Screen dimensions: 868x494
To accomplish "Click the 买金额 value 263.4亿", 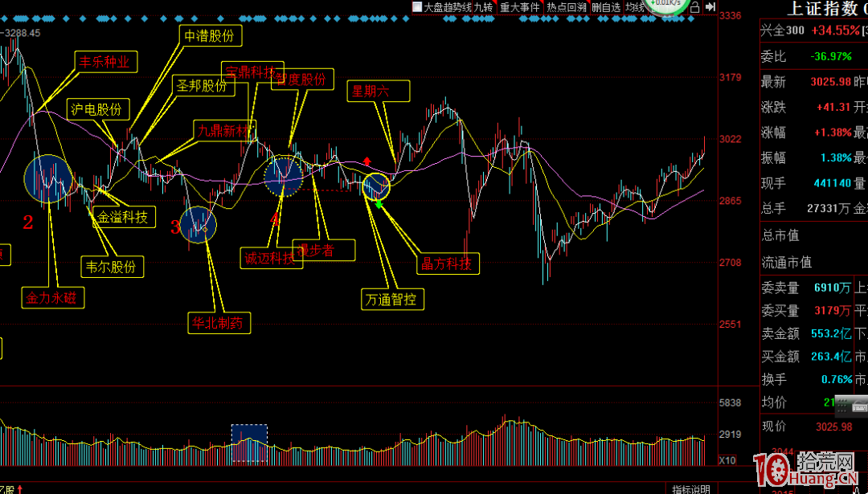I will (x=832, y=357).
